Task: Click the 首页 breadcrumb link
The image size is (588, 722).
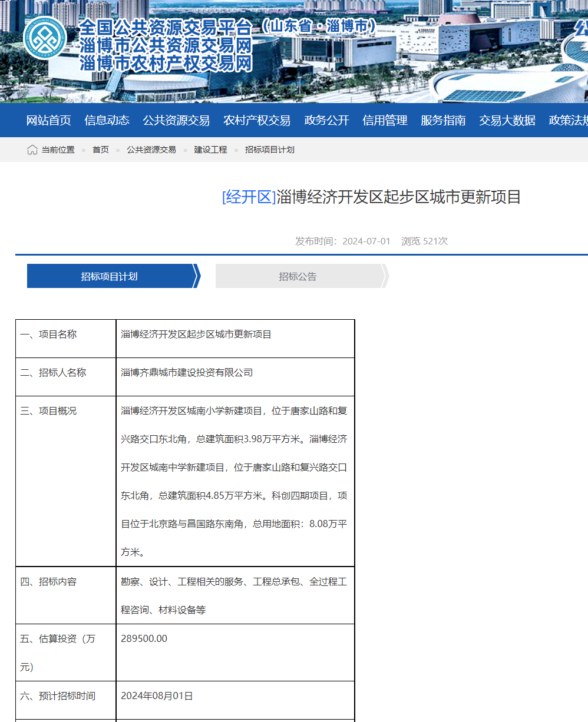Action: (101, 150)
